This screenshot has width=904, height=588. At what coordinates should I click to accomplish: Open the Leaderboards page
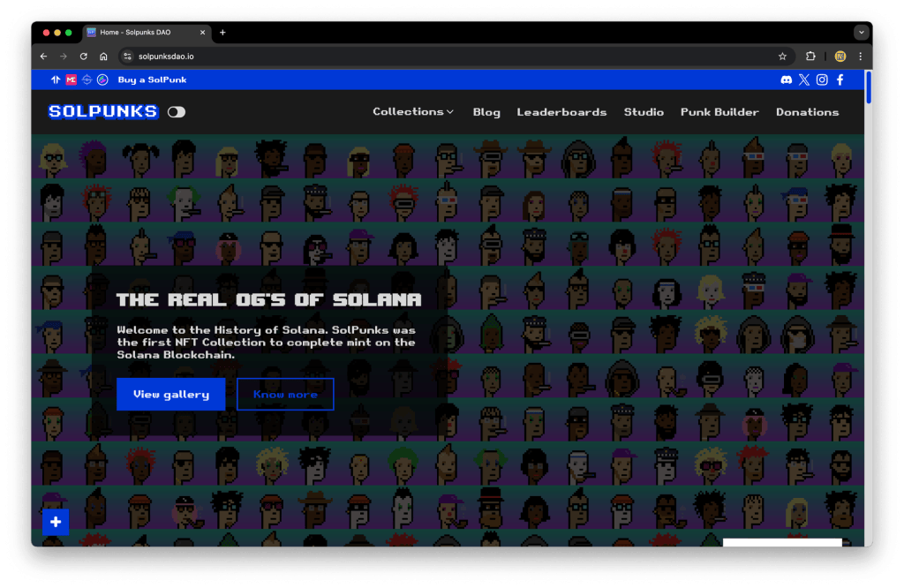coord(561,112)
